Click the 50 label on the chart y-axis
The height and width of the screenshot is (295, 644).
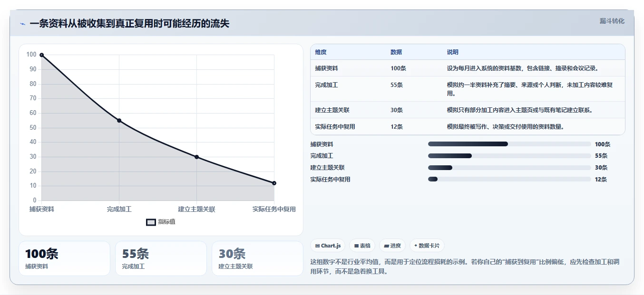pos(33,127)
